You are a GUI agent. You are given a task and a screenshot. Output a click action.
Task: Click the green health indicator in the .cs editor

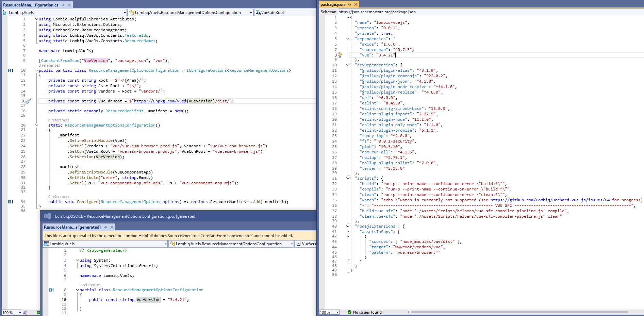[x=38, y=312]
